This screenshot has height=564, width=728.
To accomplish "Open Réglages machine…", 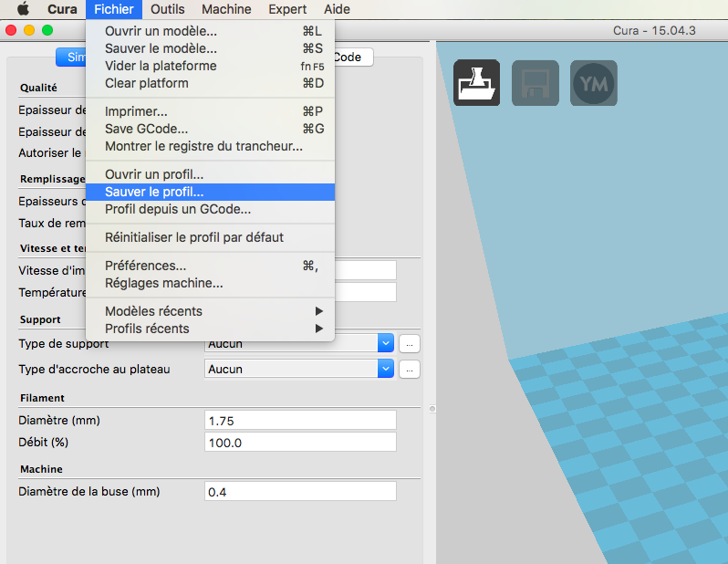I will pyautogui.click(x=211, y=283).
